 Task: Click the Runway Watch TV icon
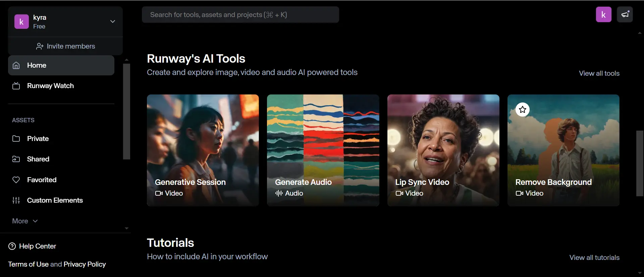click(16, 86)
